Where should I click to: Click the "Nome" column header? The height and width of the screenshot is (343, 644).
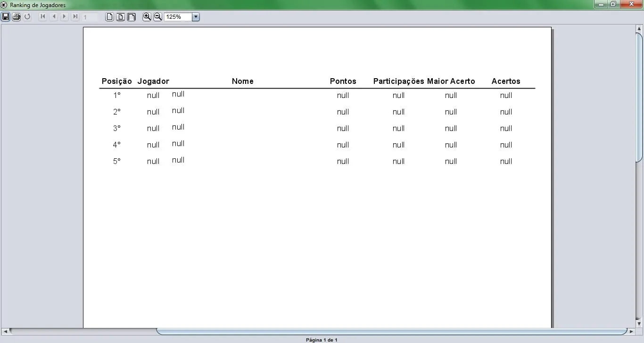point(243,81)
